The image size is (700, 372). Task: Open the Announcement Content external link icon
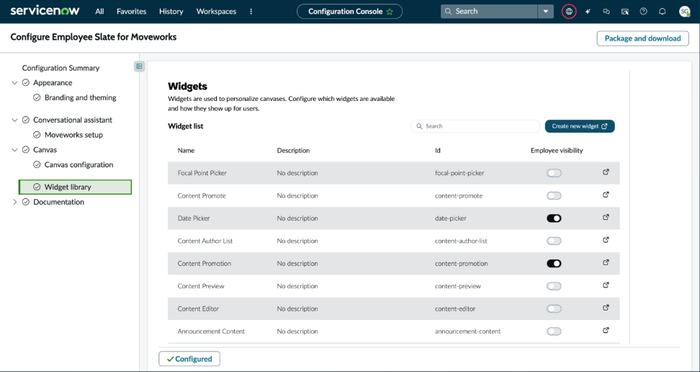606,330
